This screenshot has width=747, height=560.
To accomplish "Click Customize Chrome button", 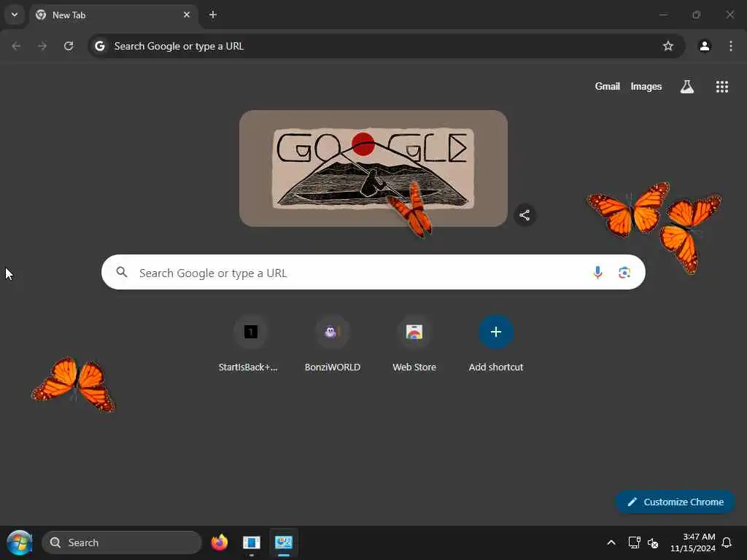I will click(x=675, y=502).
